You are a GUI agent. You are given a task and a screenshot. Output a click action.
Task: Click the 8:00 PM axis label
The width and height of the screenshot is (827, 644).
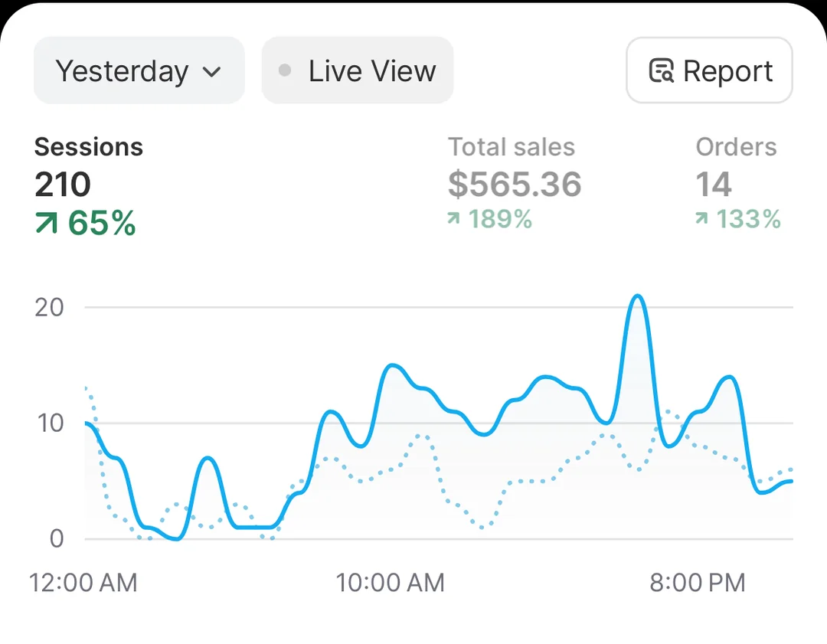[697, 583]
